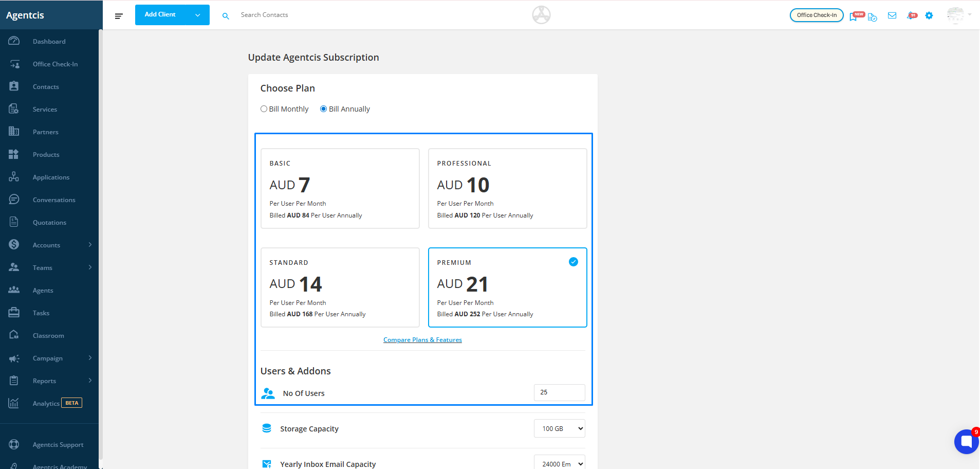
Task: Click the center company logo icon
Action: pyautogui.click(x=541, y=15)
